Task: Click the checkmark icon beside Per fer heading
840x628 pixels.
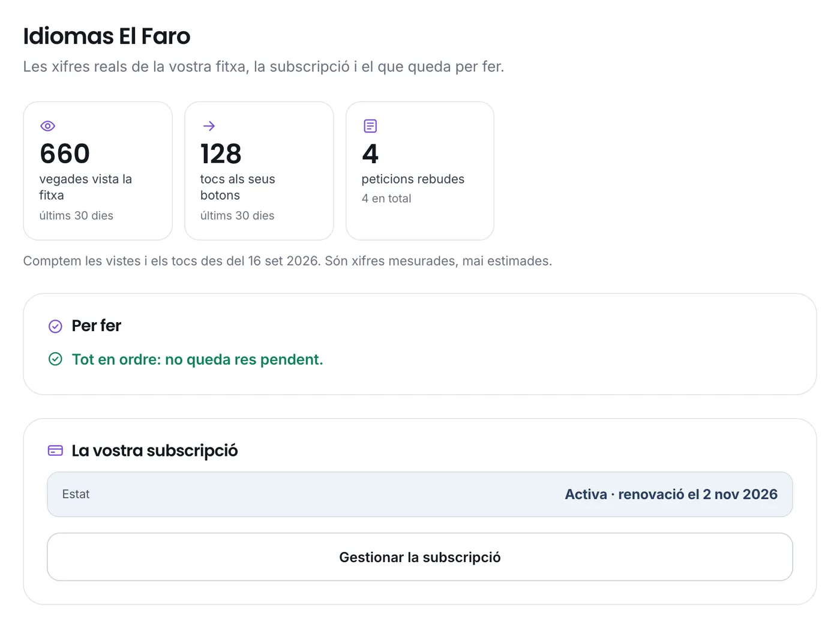Action: (55, 326)
